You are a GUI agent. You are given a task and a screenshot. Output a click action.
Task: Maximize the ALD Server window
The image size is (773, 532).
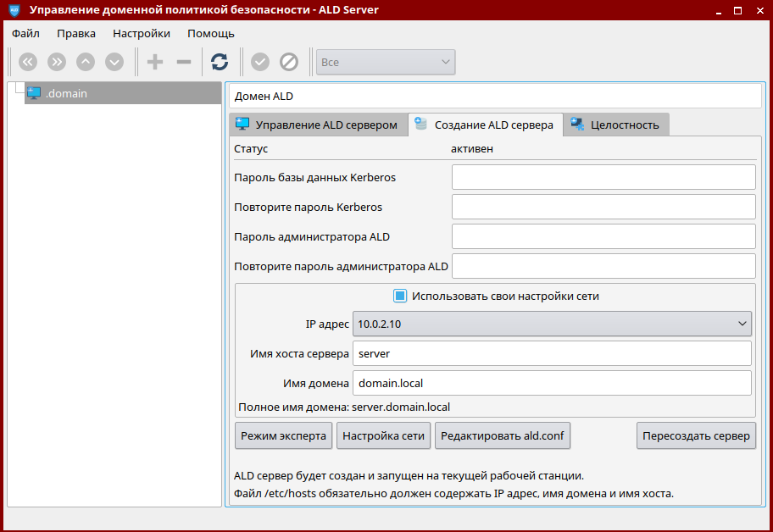[x=738, y=10]
